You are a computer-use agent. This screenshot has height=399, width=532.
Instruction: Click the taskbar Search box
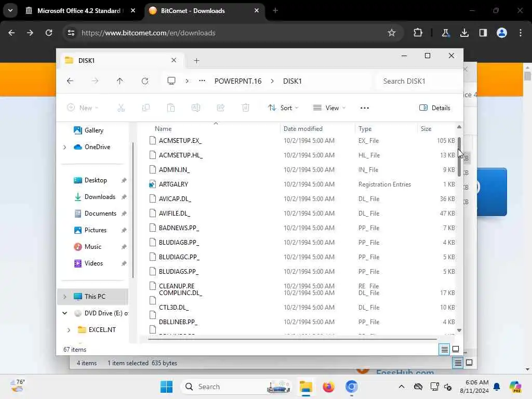(236, 387)
